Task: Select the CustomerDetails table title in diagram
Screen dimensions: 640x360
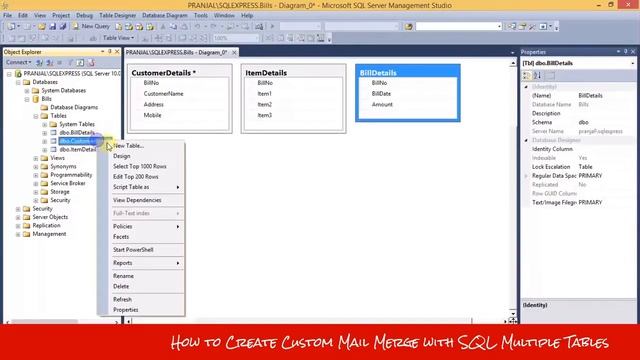Action: (163, 73)
